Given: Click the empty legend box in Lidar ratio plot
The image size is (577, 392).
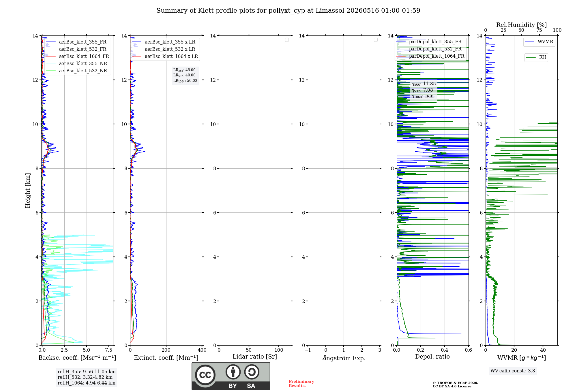Looking at the screenshot, I should coord(287,40).
